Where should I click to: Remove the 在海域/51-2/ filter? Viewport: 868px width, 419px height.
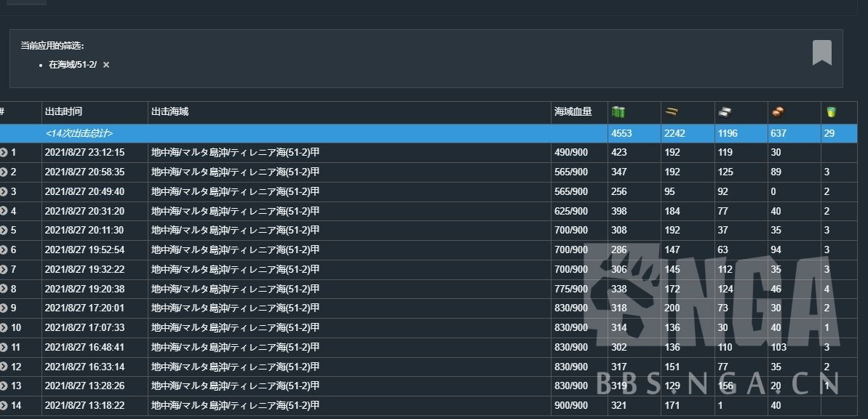[106, 65]
